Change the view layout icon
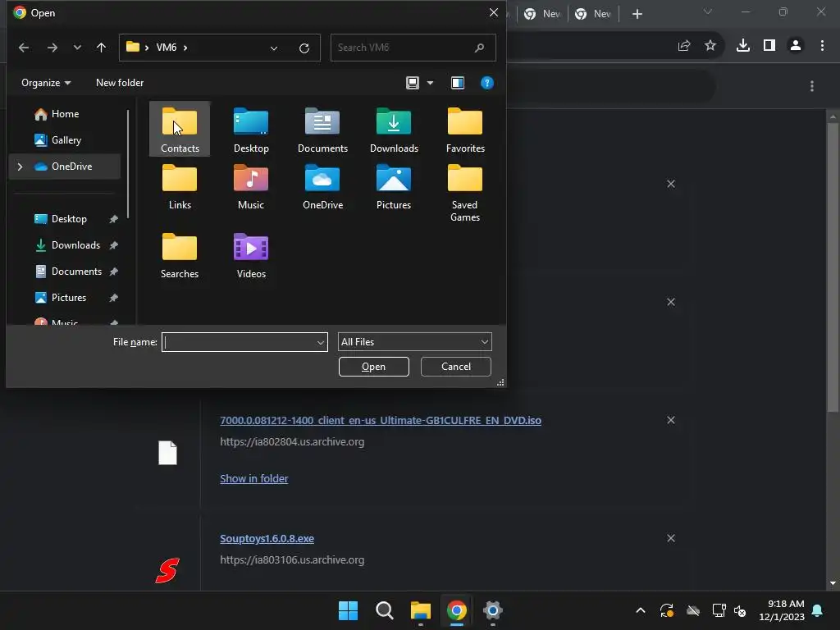 [412, 83]
